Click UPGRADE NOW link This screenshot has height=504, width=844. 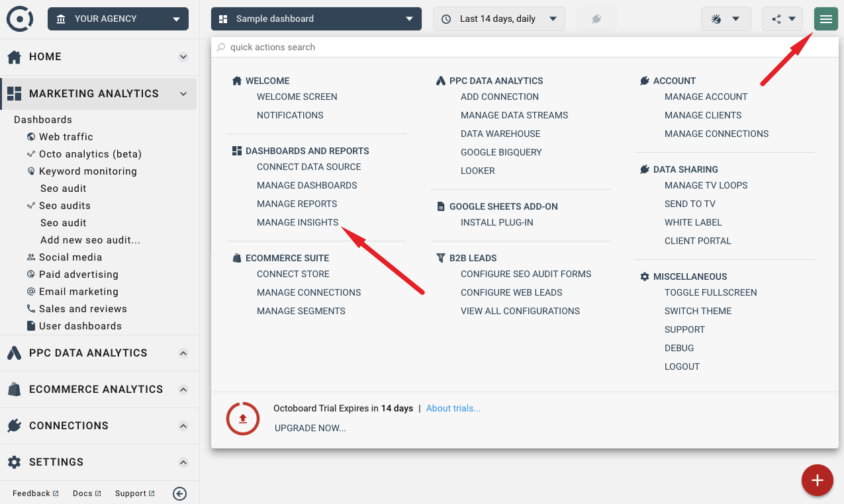(310, 428)
